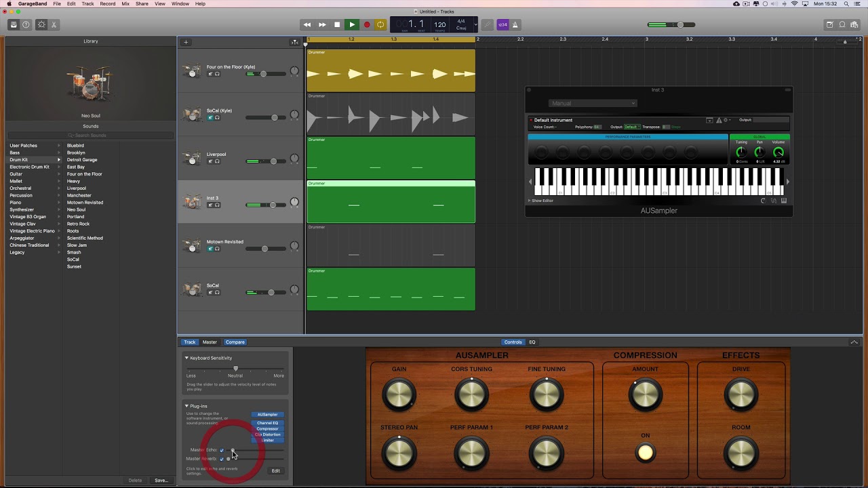Expand the Drum Kit category arrow
Image resolution: width=868 pixels, height=488 pixels.
point(59,160)
